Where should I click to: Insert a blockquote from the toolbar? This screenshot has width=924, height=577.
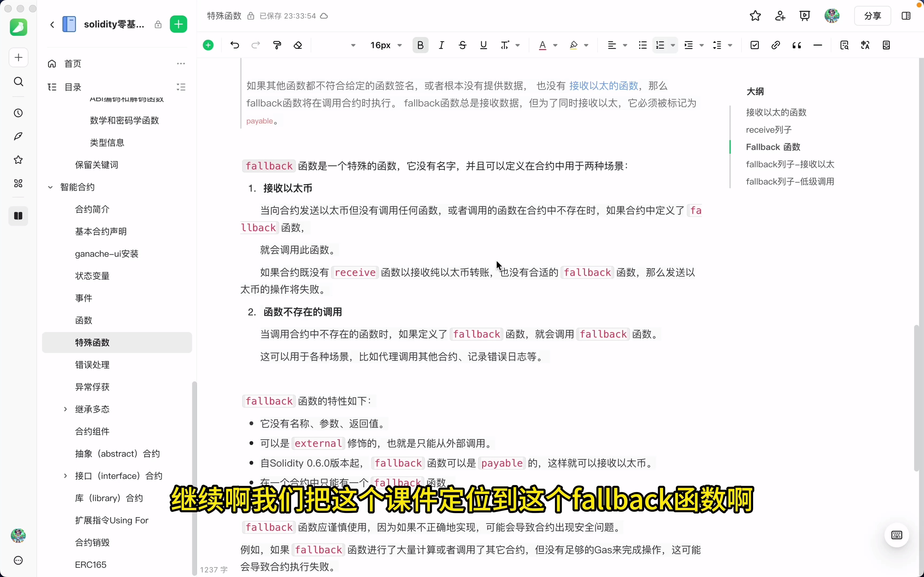[797, 45]
